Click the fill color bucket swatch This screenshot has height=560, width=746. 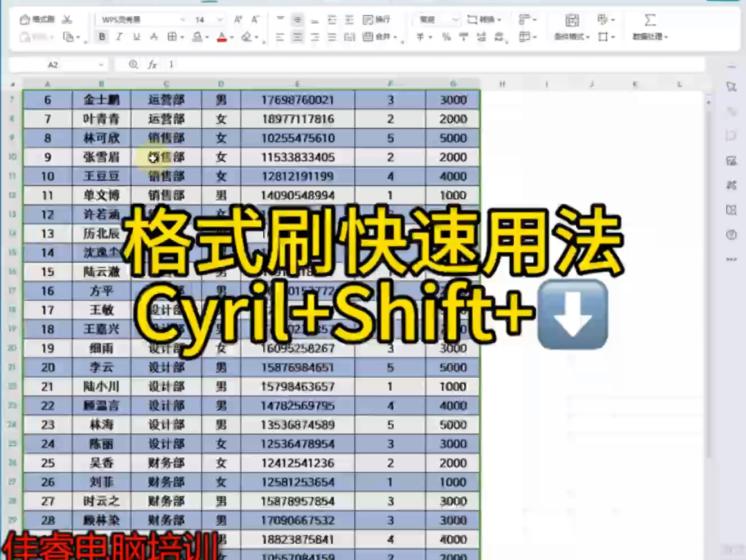[197, 37]
